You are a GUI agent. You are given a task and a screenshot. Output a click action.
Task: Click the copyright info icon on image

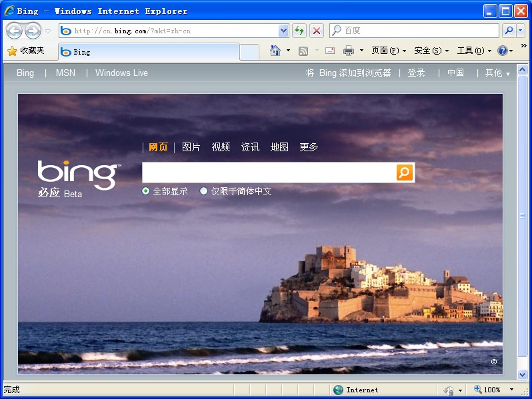[494, 362]
